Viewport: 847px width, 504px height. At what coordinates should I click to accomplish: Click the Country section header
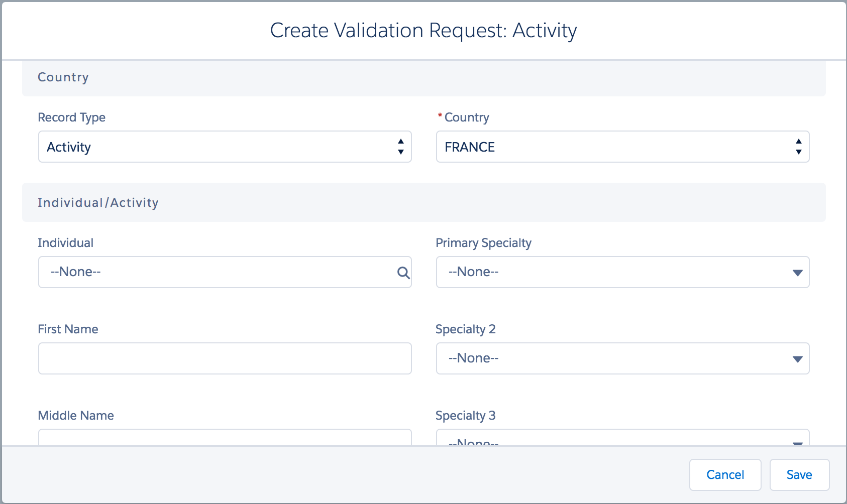(x=63, y=77)
